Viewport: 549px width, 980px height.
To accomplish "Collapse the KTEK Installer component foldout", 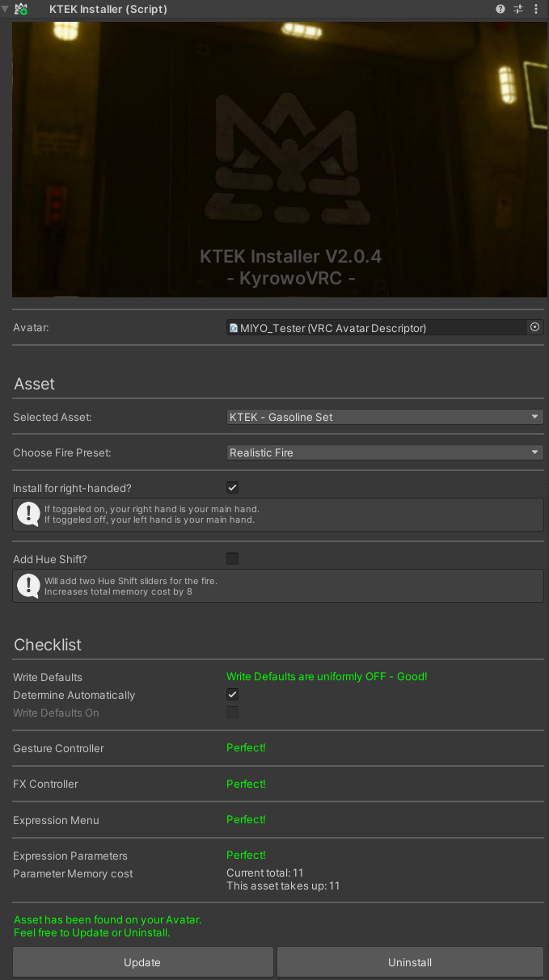I will coord(6,10).
